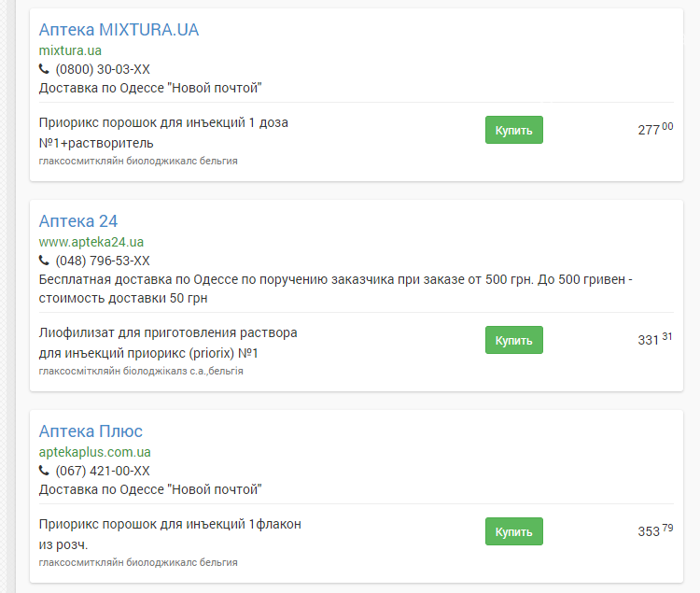Select product Лиофилизат для приготовления раствора

coord(168,343)
